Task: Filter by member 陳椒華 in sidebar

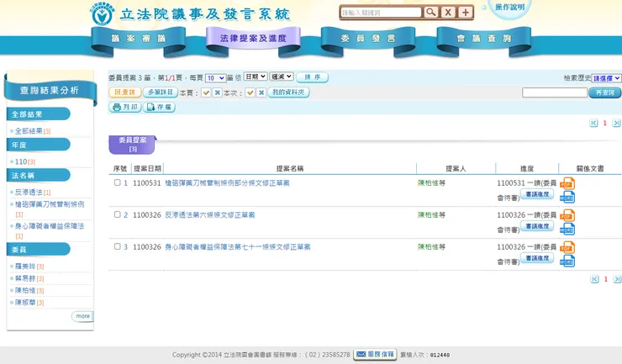Action: click(x=29, y=302)
